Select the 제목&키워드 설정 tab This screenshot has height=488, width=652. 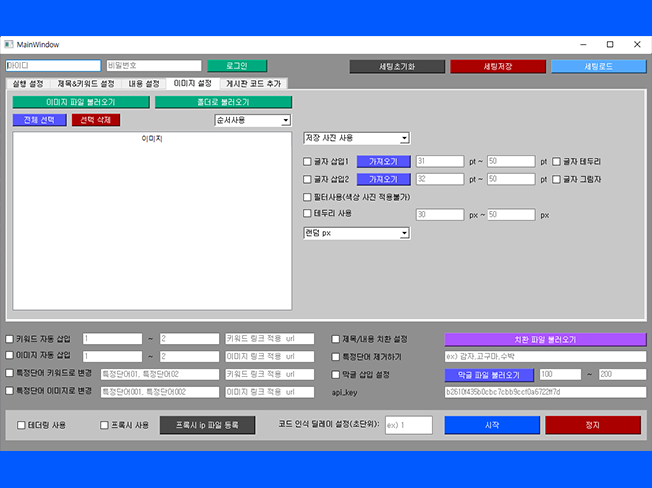[x=86, y=84]
